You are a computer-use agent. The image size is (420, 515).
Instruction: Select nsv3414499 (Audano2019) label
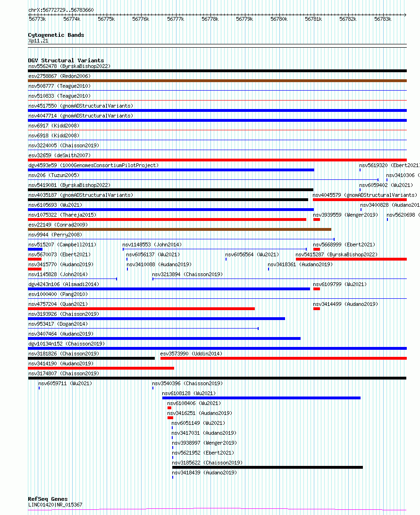pos(345,304)
